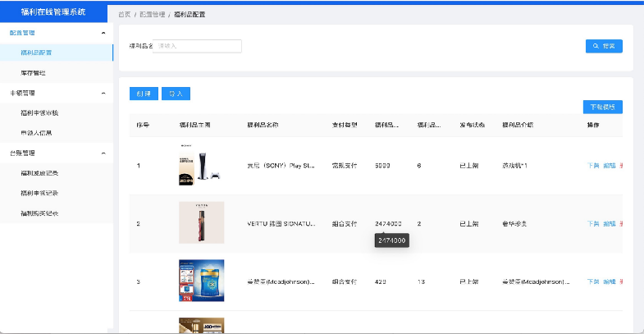Click the search button with magnifier icon
The image size is (644, 334).
click(605, 47)
